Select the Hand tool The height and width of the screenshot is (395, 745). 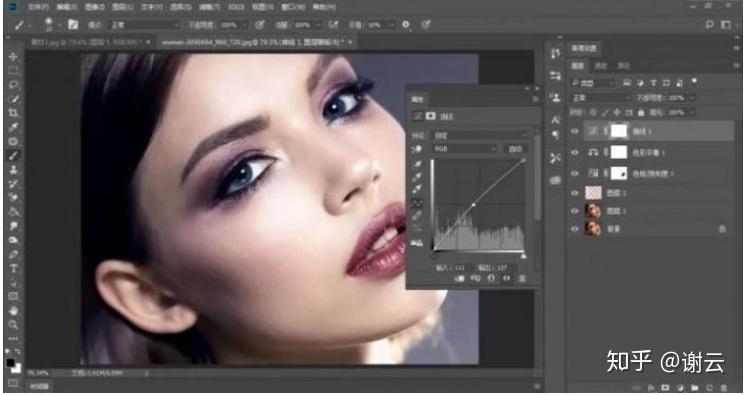[x=13, y=310]
